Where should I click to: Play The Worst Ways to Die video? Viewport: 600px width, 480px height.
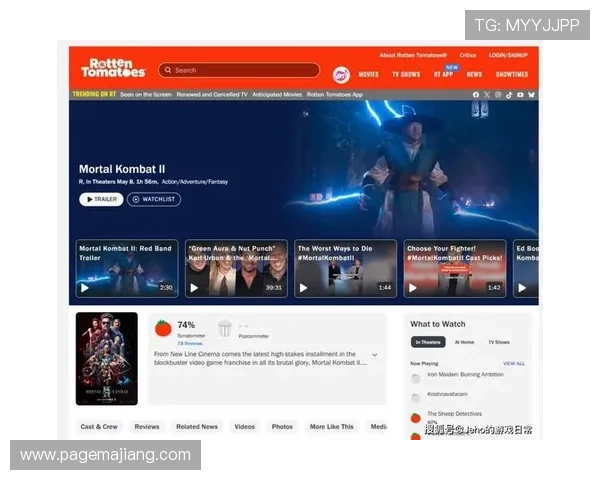pos(303,288)
